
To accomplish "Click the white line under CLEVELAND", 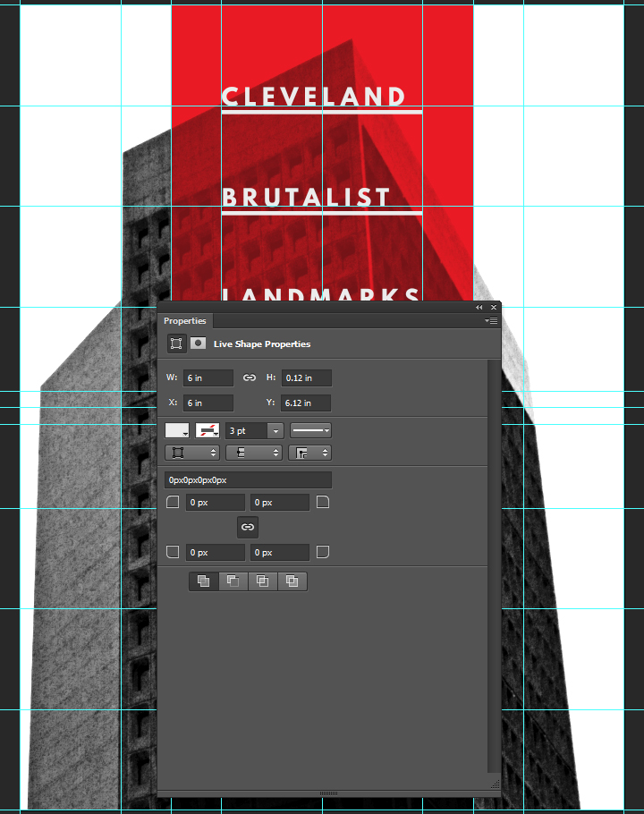I will coord(322,112).
